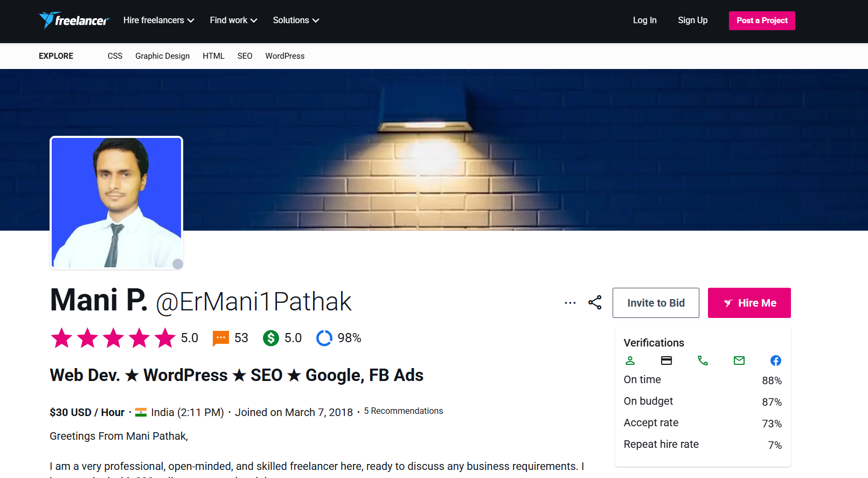Click the identity verified person icon
Viewport: 868px width, 478px height.
click(x=630, y=361)
